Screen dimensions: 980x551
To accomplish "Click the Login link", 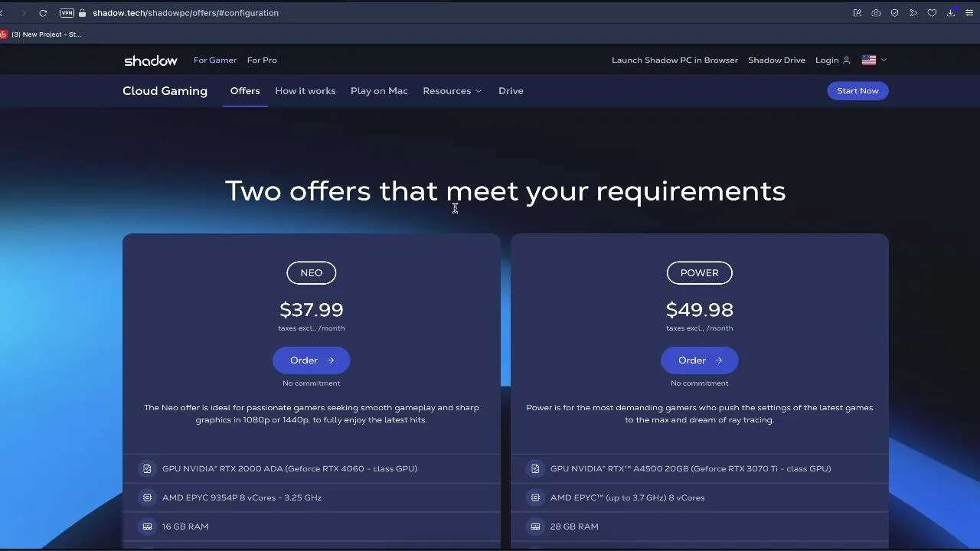I will (827, 60).
